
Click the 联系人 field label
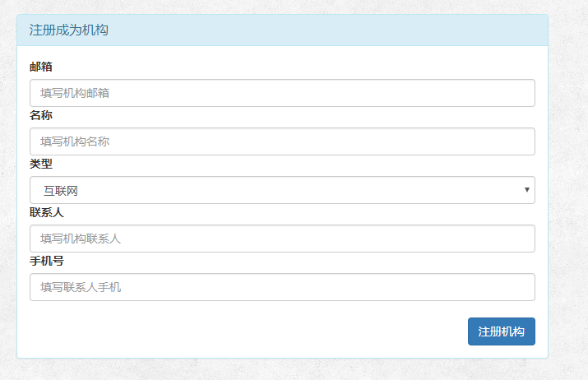47,212
